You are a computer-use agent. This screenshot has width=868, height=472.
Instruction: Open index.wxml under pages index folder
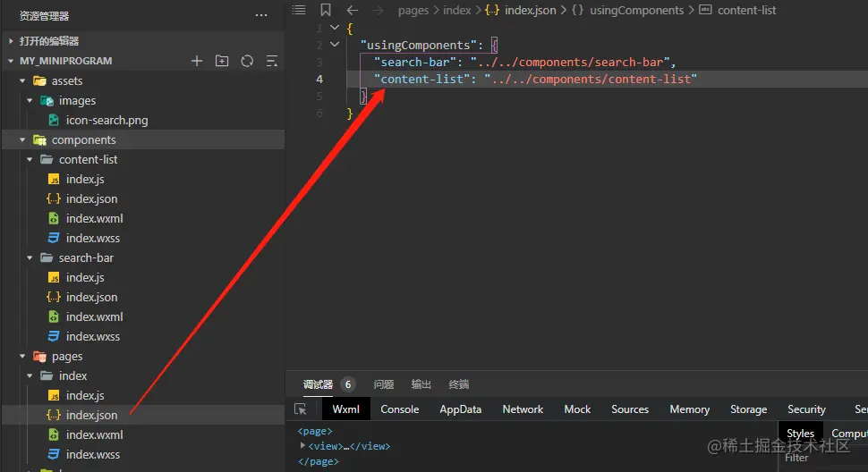94,435
